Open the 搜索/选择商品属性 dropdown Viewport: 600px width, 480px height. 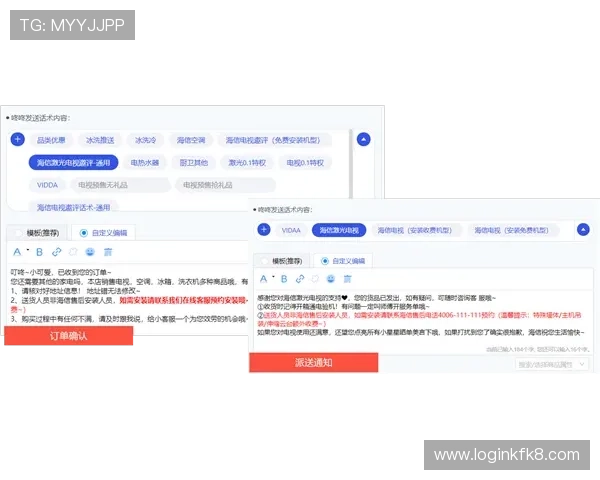click(x=551, y=364)
